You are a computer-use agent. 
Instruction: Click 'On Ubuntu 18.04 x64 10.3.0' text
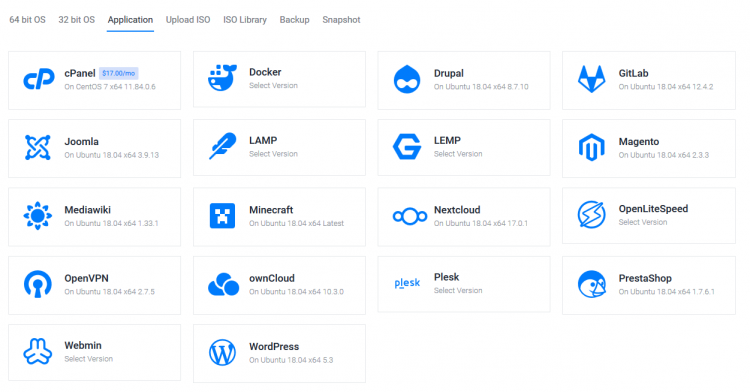tap(296, 292)
